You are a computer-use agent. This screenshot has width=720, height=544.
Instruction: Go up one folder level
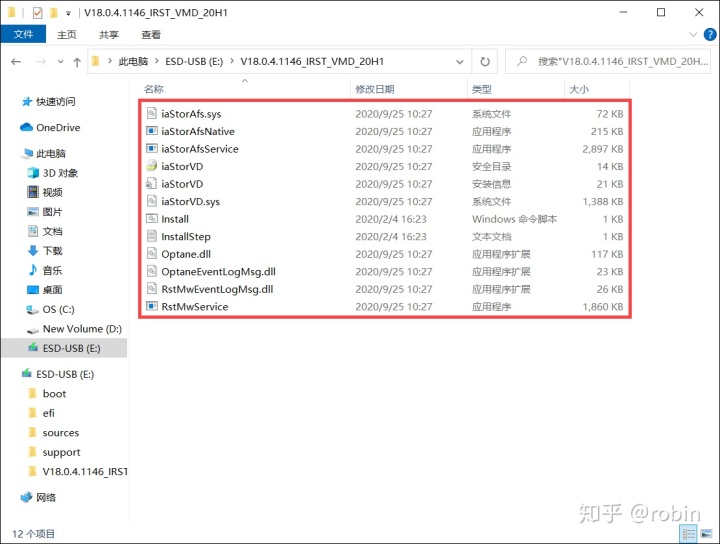(77, 62)
